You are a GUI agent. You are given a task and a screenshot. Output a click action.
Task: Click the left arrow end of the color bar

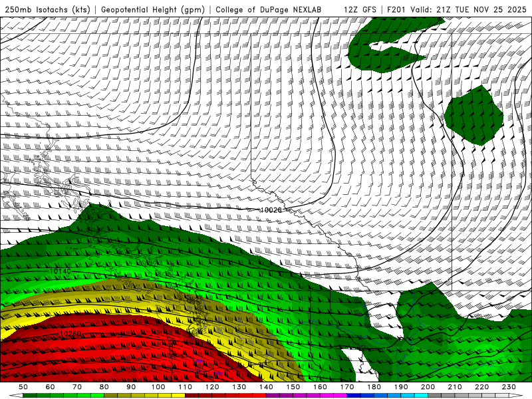coord(16,396)
